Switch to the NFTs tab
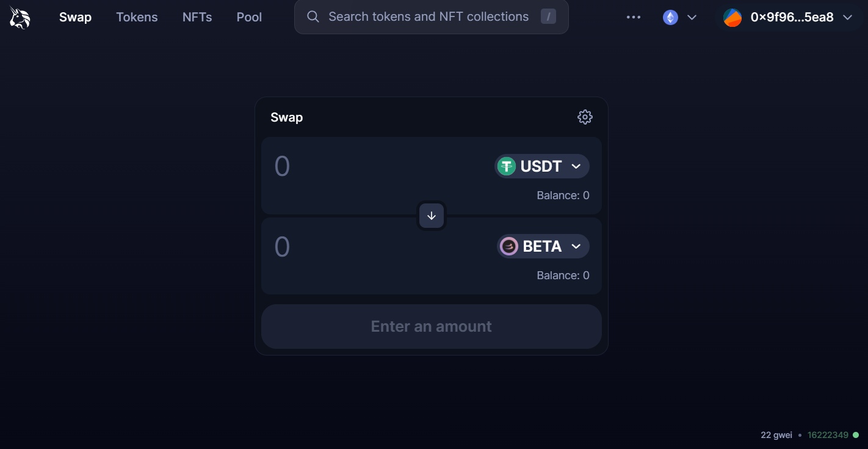 [x=197, y=17]
